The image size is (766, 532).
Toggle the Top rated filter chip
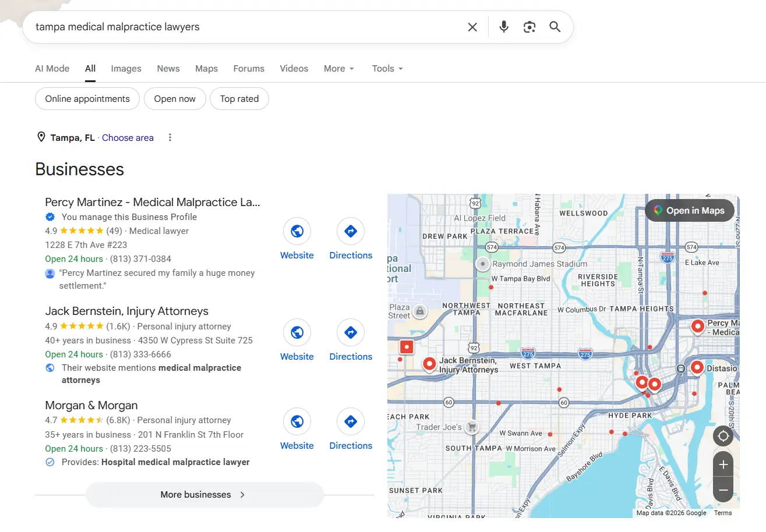click(x=239, y=99)
